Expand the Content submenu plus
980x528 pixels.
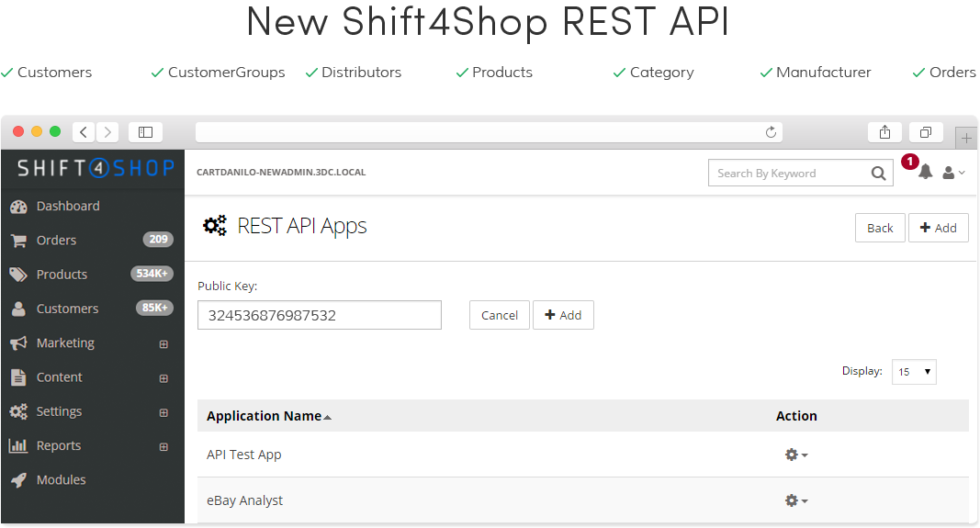pyautogui.click(x=163, y=378)
